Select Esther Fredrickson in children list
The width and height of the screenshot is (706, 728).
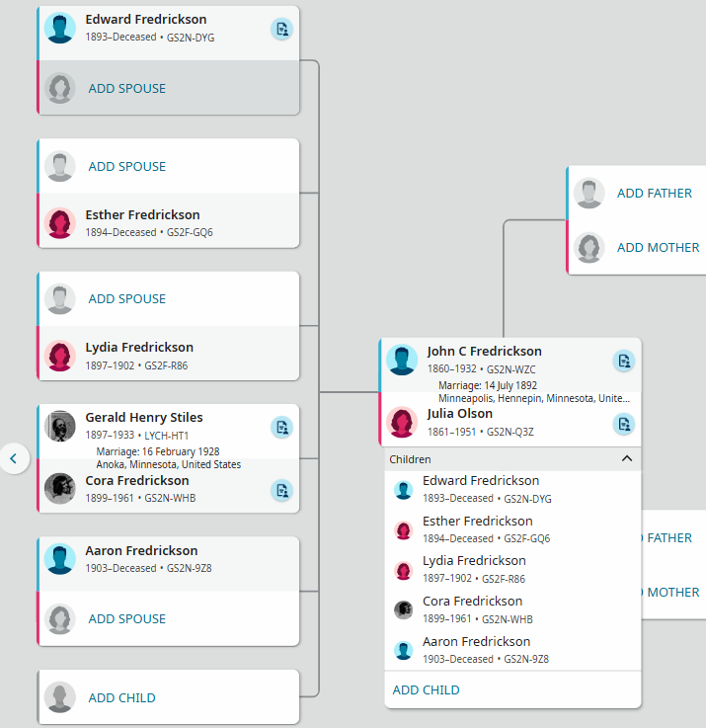(512, 529)
